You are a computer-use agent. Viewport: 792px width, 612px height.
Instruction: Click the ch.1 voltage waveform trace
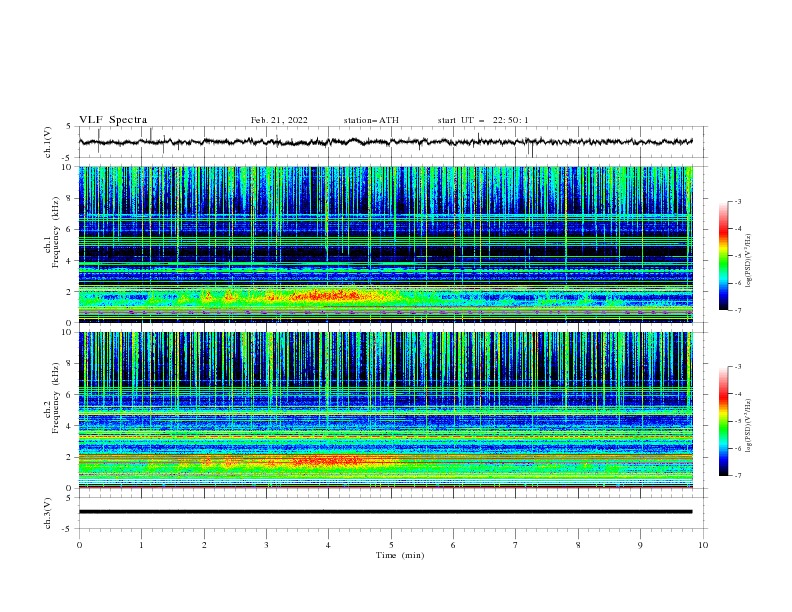coord(385,142)
